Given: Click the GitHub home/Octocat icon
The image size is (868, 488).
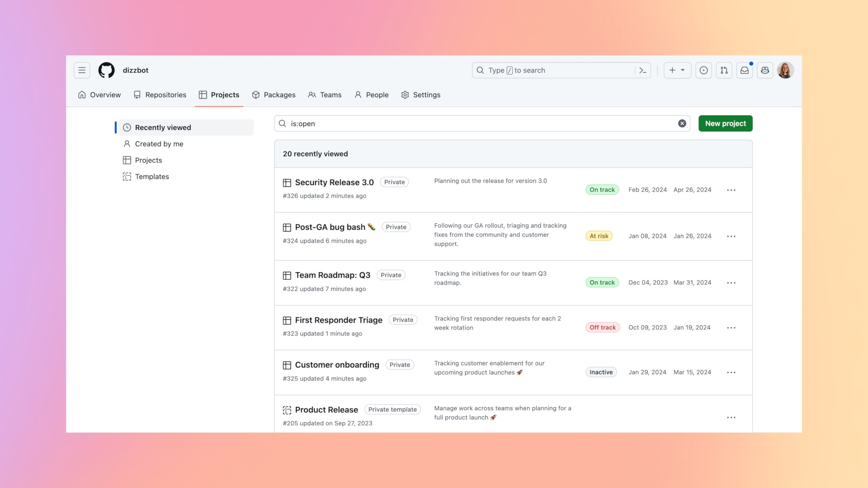Looking at the screenshot, I should tap(105, 70).
